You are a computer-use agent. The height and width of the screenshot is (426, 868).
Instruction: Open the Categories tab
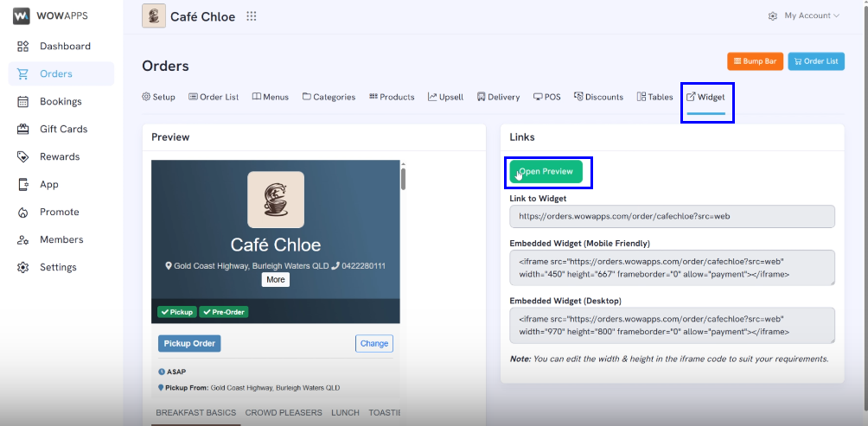pos(329,97)
